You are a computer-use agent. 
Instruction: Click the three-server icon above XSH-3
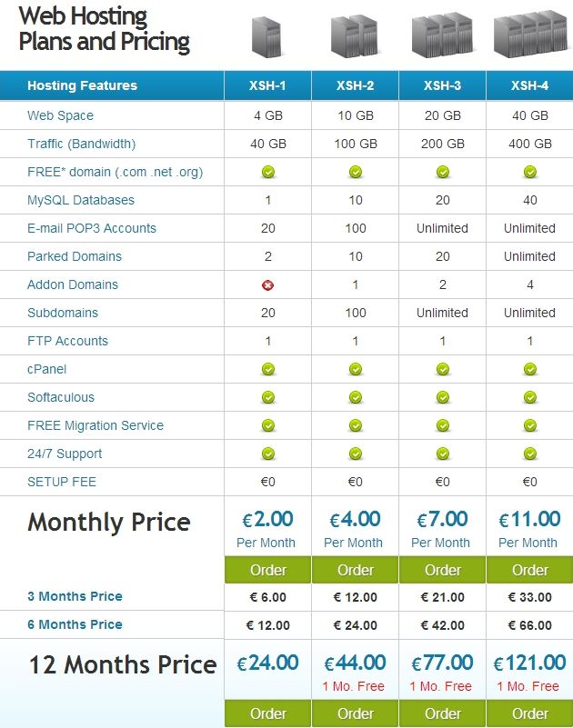pyautogui.click(x=442, y=35)
